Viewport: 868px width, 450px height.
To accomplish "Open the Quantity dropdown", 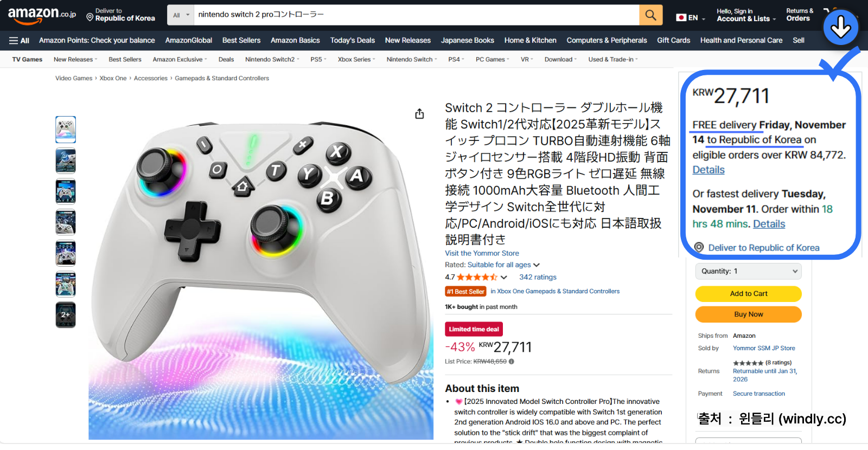I will click(749, 271).
